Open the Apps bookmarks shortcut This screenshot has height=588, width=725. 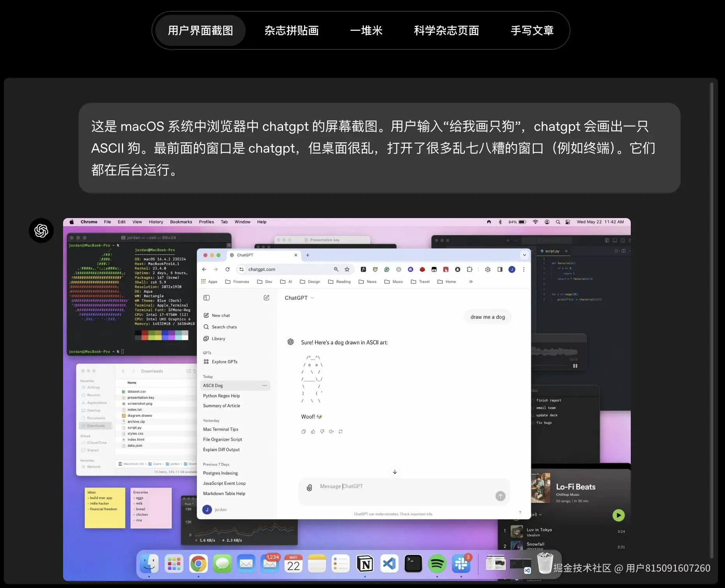pyautogui.click(x=209, y=282)
